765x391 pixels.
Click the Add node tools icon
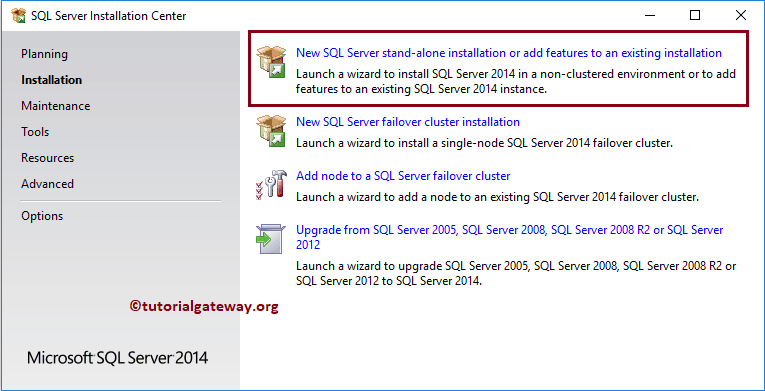click(x=271, y=184)
